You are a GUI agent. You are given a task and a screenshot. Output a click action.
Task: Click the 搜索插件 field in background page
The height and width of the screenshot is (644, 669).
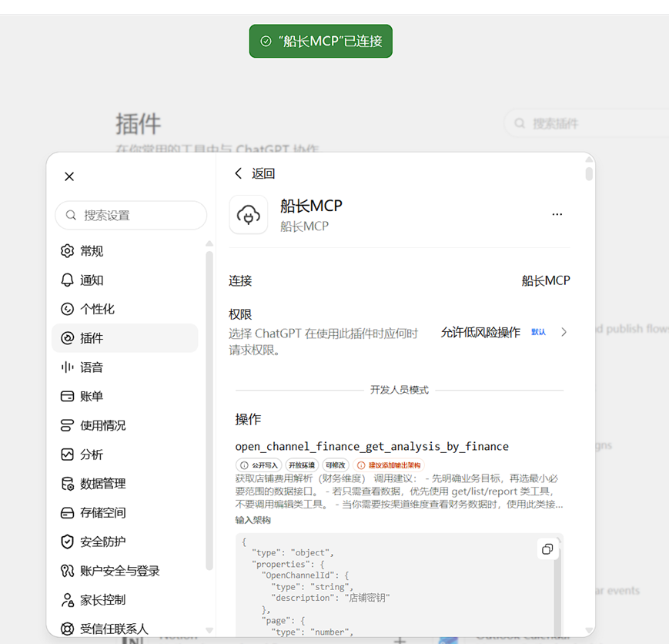point(587,124)
